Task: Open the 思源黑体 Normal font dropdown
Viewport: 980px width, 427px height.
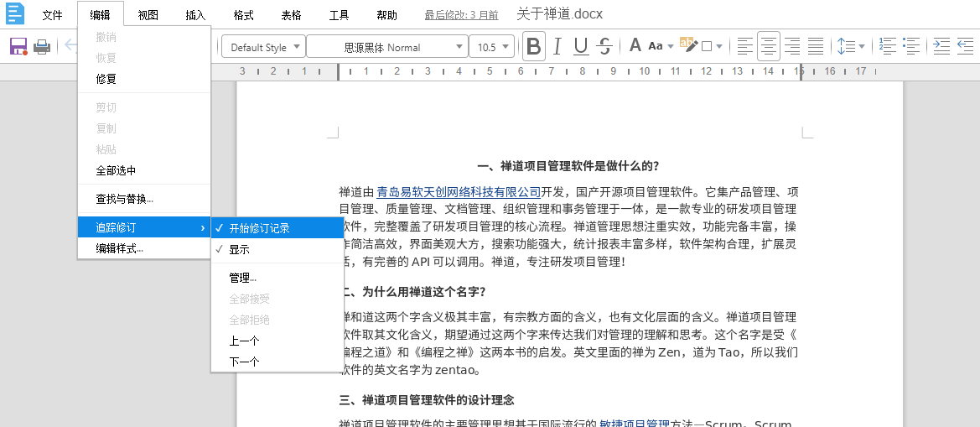Action: 386,47
